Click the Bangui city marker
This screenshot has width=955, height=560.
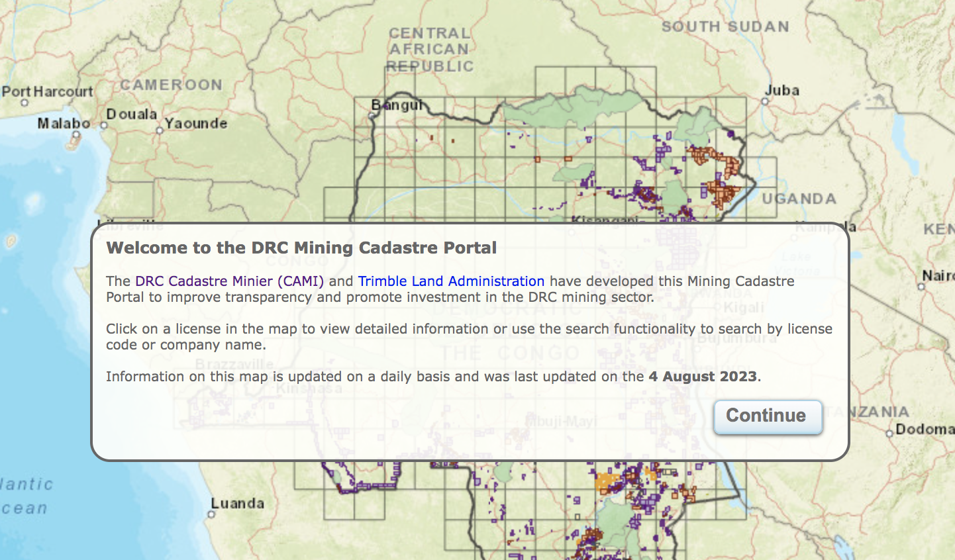[372, 115]
